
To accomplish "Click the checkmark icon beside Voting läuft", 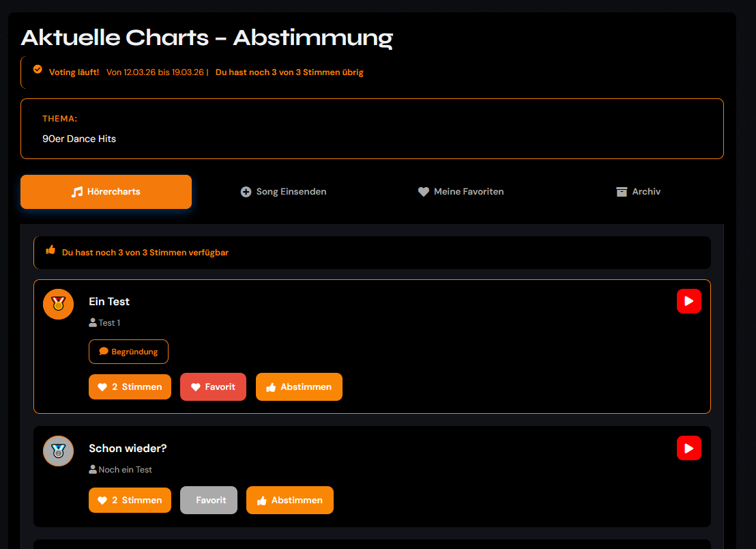I will [x=38, y=69].
